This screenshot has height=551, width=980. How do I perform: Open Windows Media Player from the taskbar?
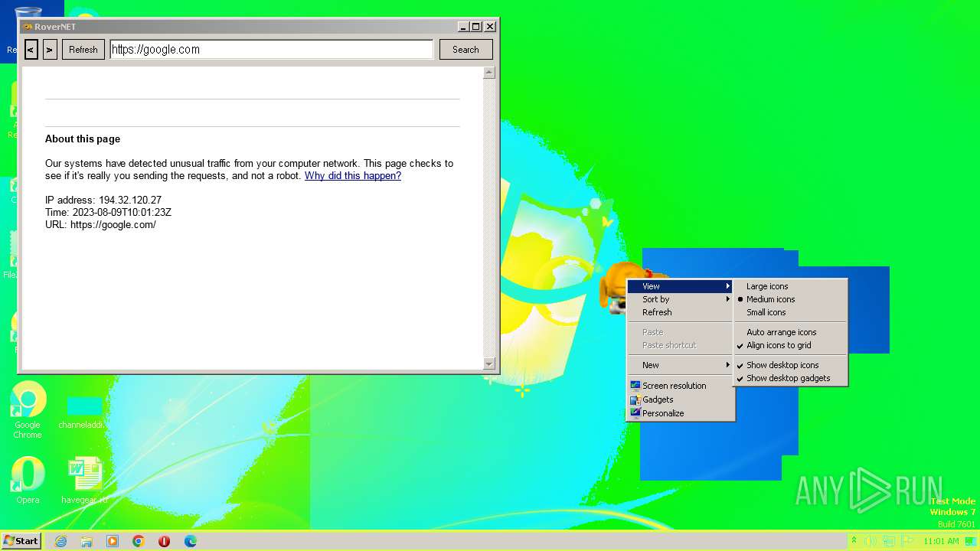tap(113, 541)
